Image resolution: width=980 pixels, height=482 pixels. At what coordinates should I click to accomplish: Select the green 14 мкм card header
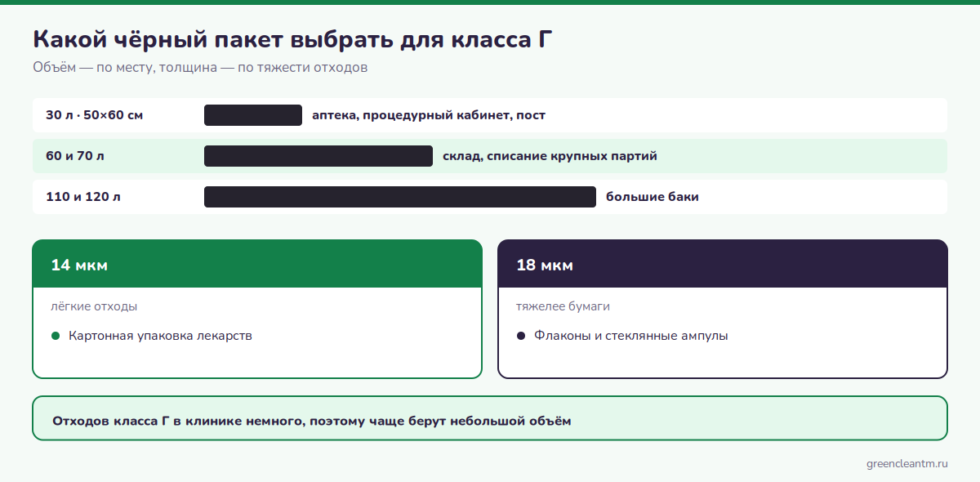click(x=257, y=264)
